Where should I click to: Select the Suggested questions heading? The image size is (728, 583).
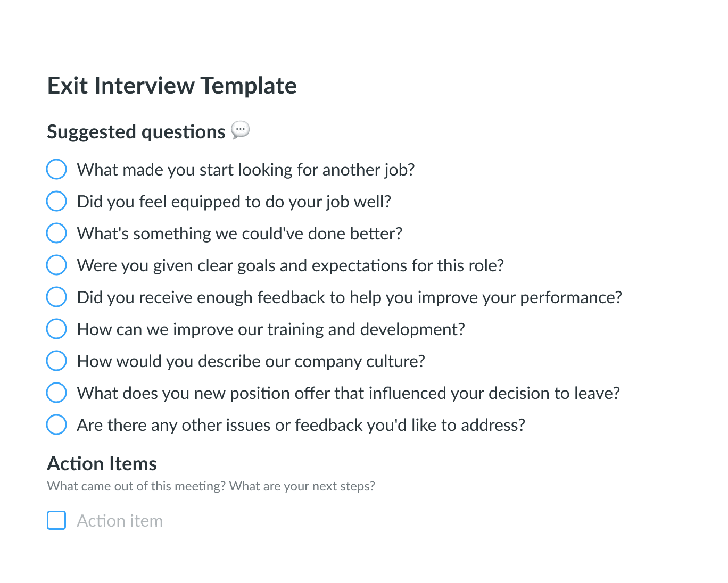(x=136, y=132)
